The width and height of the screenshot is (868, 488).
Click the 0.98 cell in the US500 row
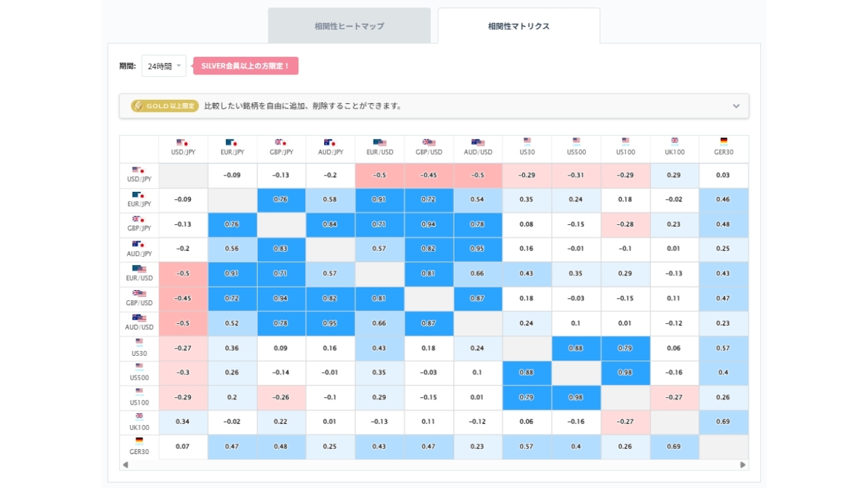(x=625, y=373)
